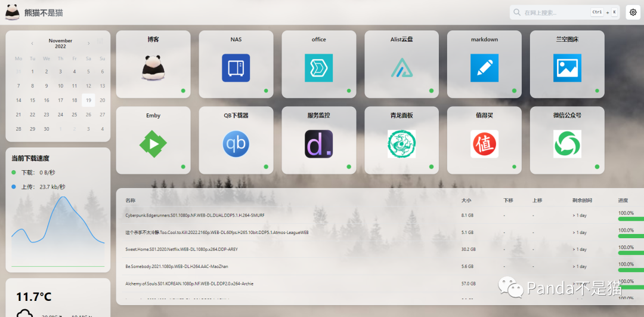
Task: Open the settings gear button
Action: [633, 13]
